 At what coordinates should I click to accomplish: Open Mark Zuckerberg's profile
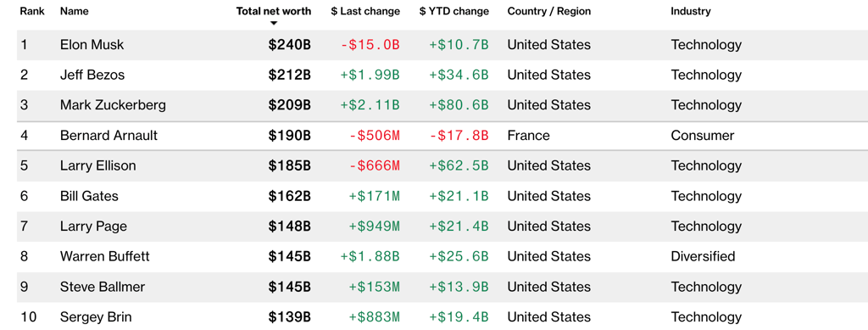[113, 105]
